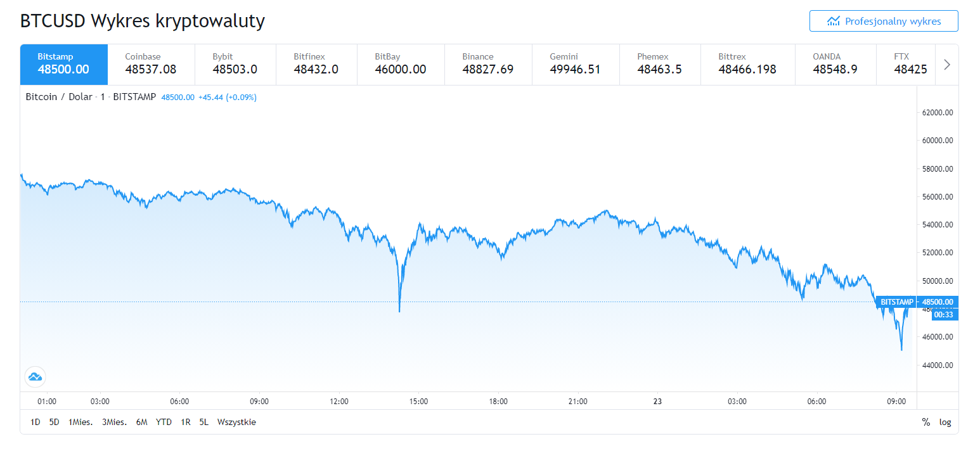This screenshot has width=980, height=451.
Task: Click the 5L five-year range
Action: point(203,422)
